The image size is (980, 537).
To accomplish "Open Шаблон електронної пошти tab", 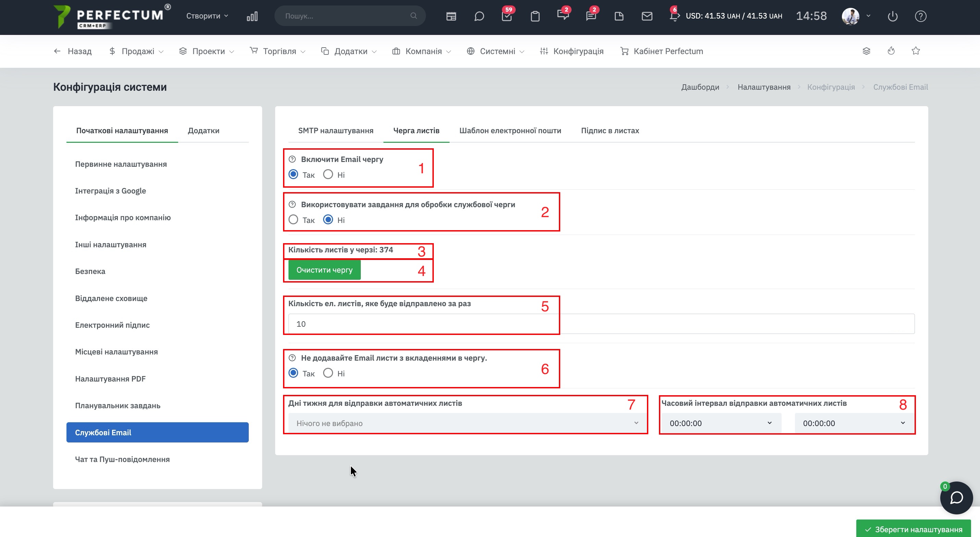I will (510, 130).
